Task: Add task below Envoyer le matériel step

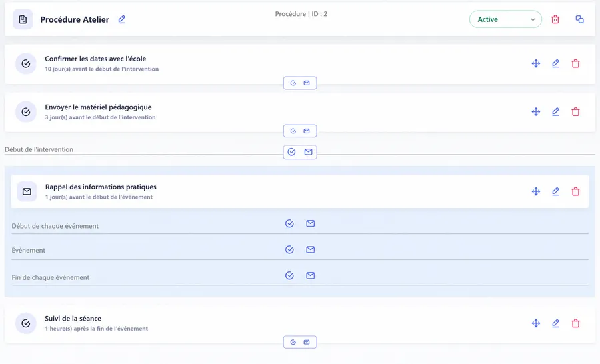Action: click(293, 131)
